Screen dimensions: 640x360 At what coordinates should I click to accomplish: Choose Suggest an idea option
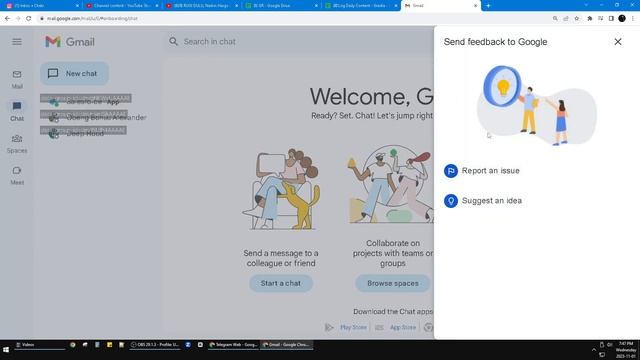[483, 201]
